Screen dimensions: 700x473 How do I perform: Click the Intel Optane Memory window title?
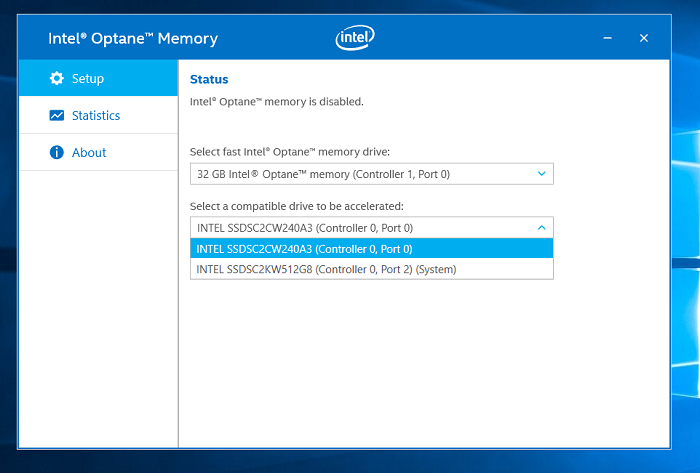point(133,39)
